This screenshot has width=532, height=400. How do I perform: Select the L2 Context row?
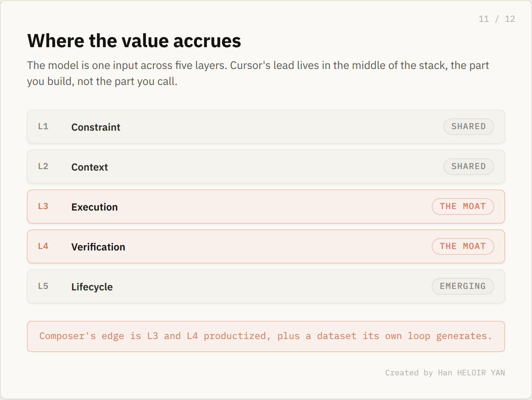[x=266, y=167]
